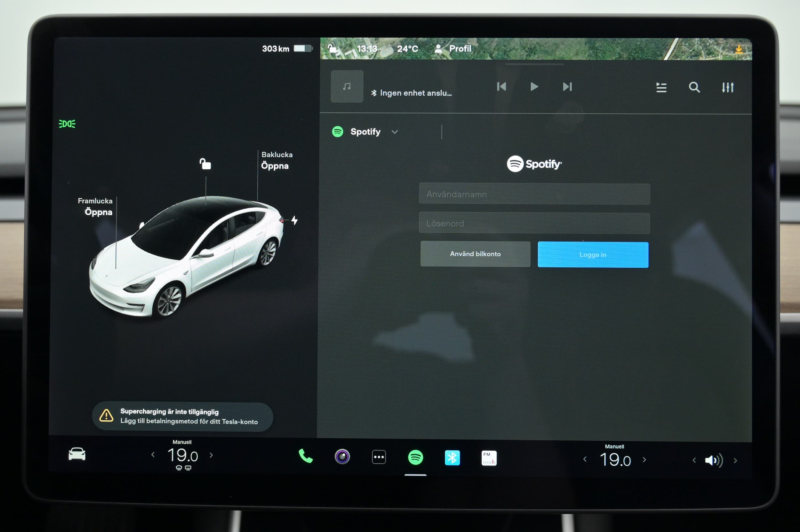The image size is (800, 532).
Task: Raise driver side temperature
Action: point(211,455)
